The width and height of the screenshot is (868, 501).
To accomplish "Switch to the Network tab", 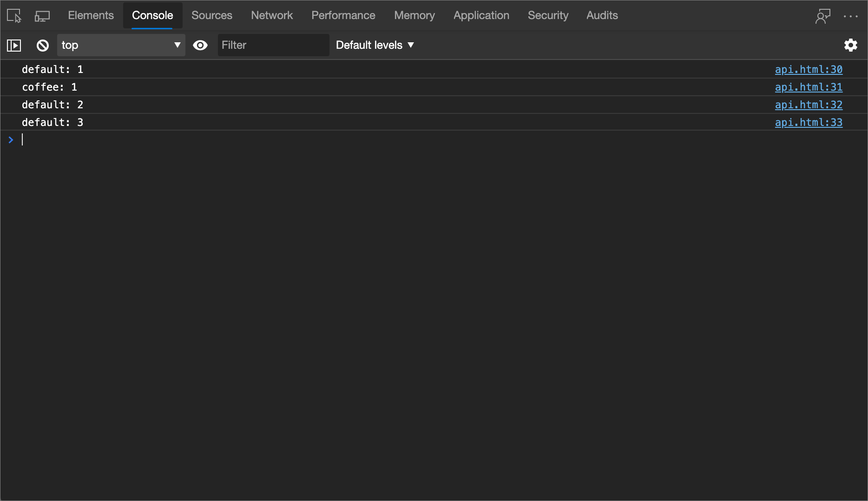I will pos(272,15).
